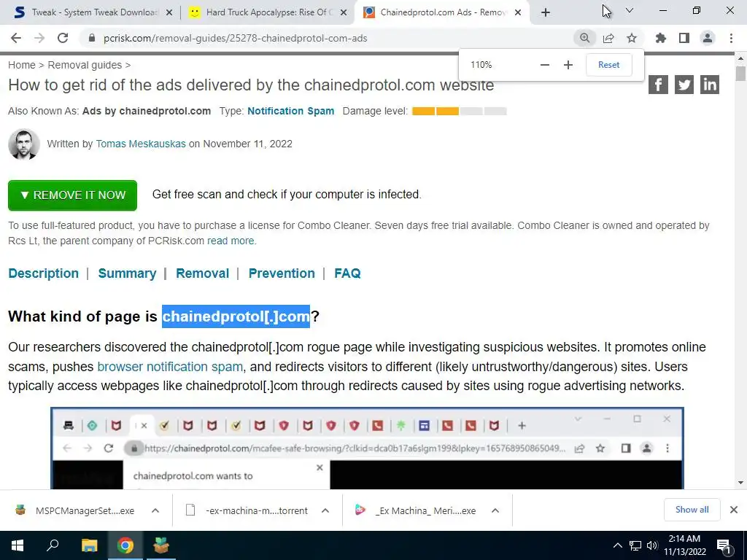Image resolution: width=747 pixels, height=560 pixels.
Task: Close the downloads bar
Action: (x=734, y=510)
